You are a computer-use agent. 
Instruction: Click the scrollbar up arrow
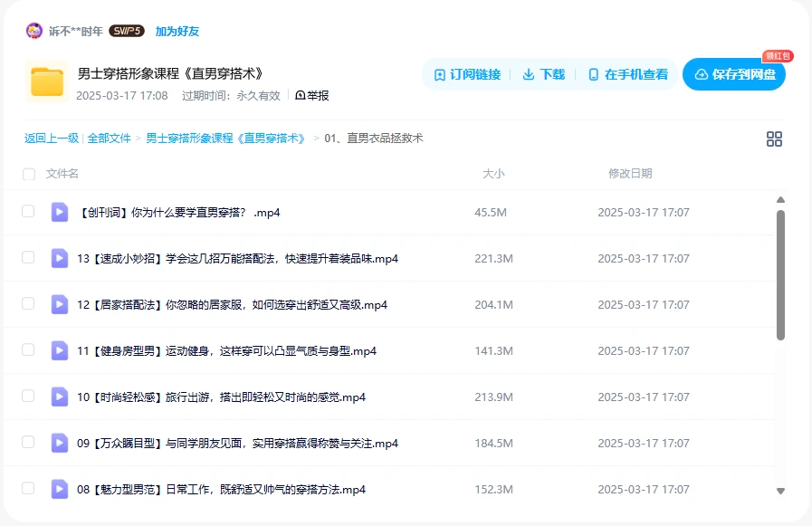coord(781,200)
